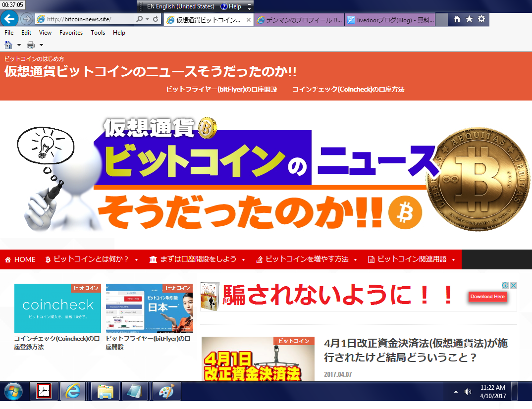
Task: Click the bitFlyer 日本一 thumbnail image
Action: click(149, 308)
